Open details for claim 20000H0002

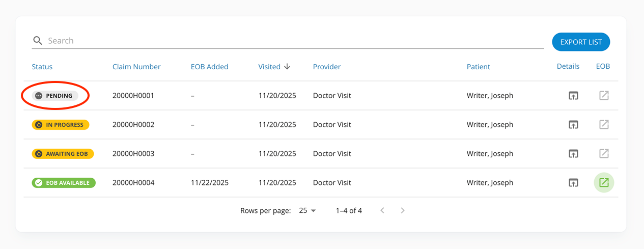(573, 125)
